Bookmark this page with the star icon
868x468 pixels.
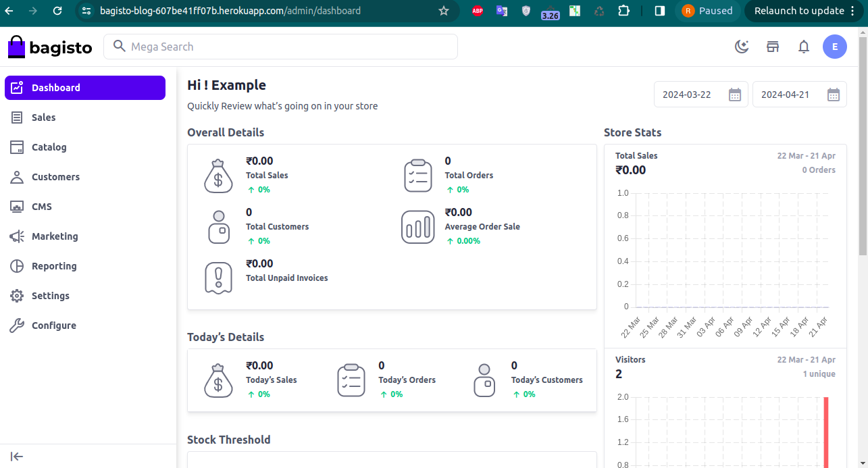[444, 11]
